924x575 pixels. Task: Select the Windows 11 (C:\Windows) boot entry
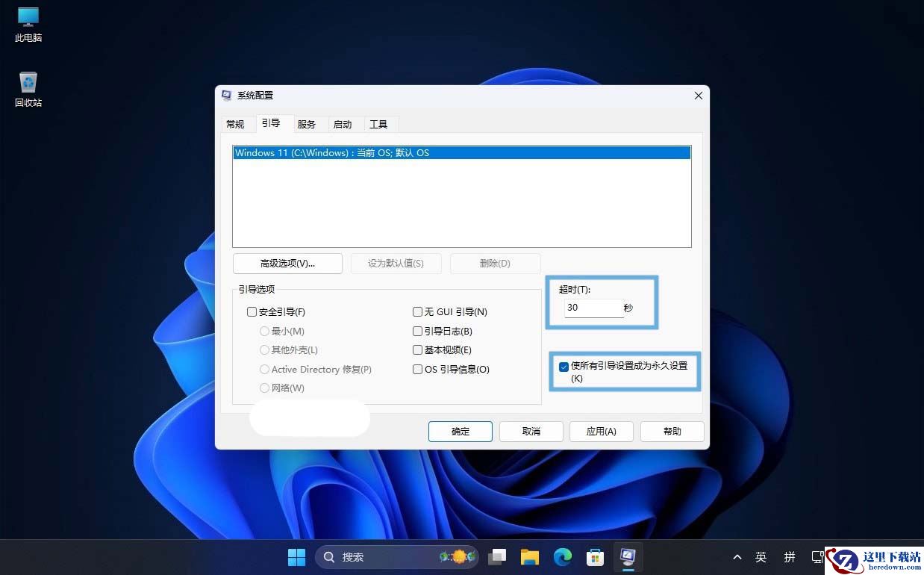(462, 153)
